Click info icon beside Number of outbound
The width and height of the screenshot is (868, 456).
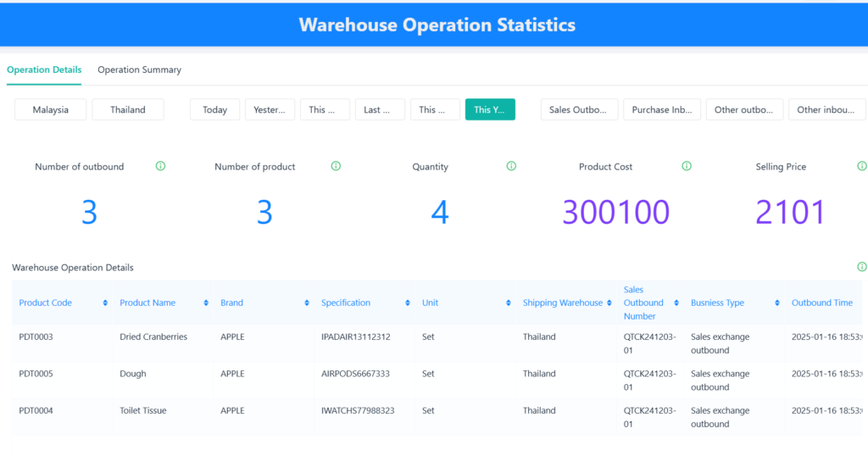coord(160,166)
